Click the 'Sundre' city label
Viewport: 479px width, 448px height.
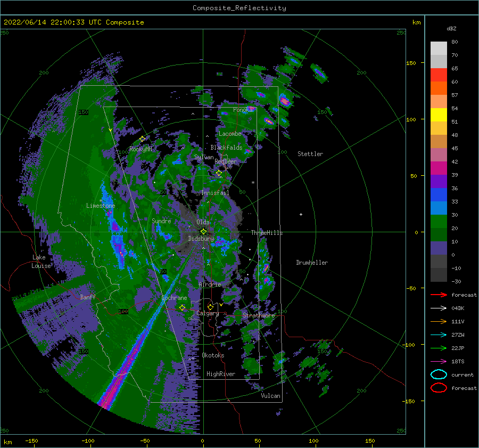point(161,221)
